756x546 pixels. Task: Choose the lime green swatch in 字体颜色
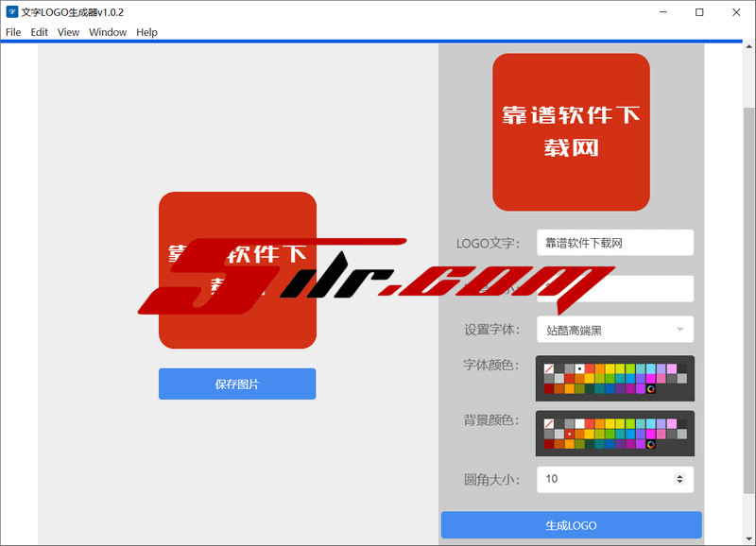(x=630, y=368)
